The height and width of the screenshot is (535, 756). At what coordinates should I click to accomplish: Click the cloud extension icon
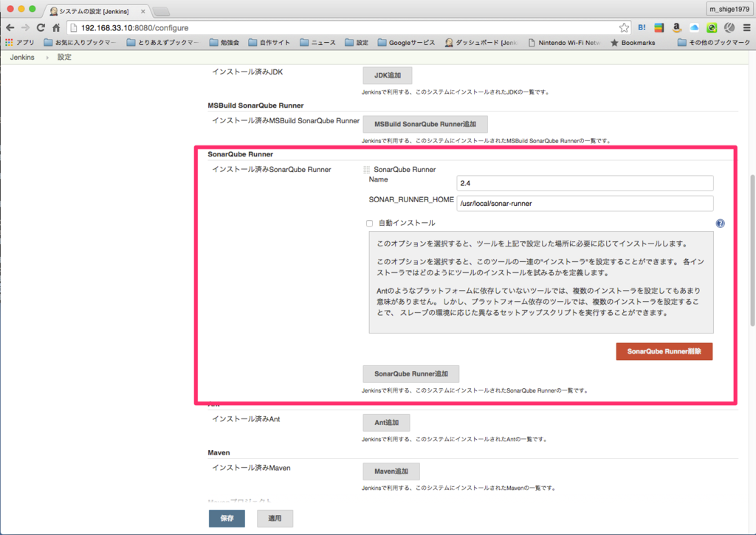click(694, 28)
